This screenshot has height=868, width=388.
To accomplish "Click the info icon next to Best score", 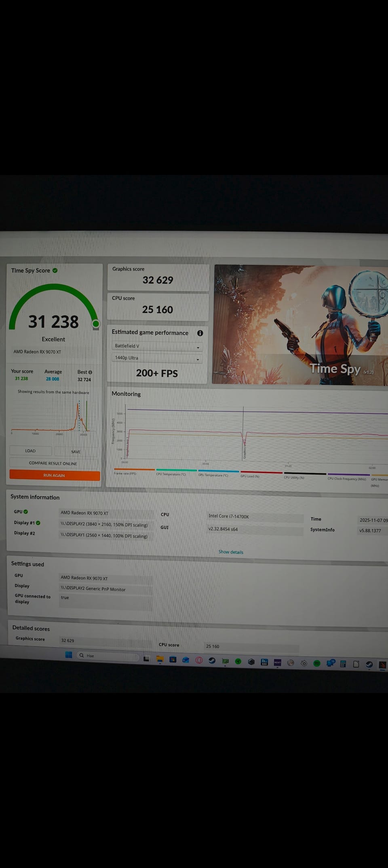I will tap(90, 372).
